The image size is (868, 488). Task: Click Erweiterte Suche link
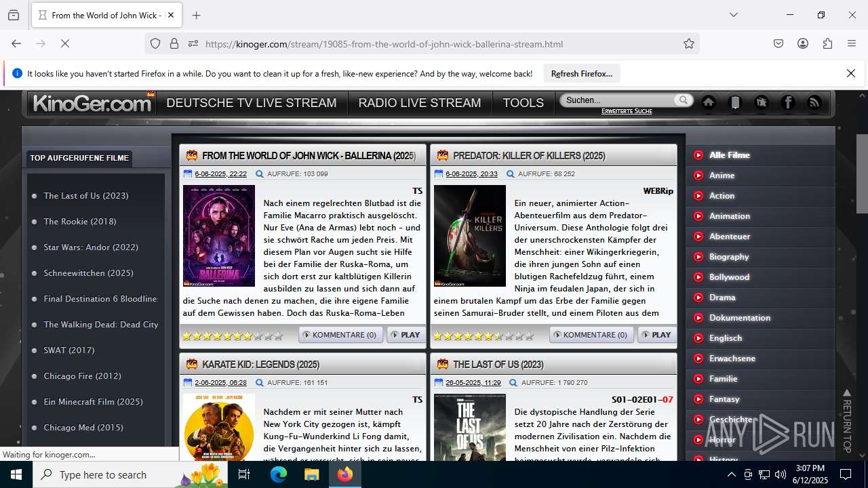click(x=627, y=110)
